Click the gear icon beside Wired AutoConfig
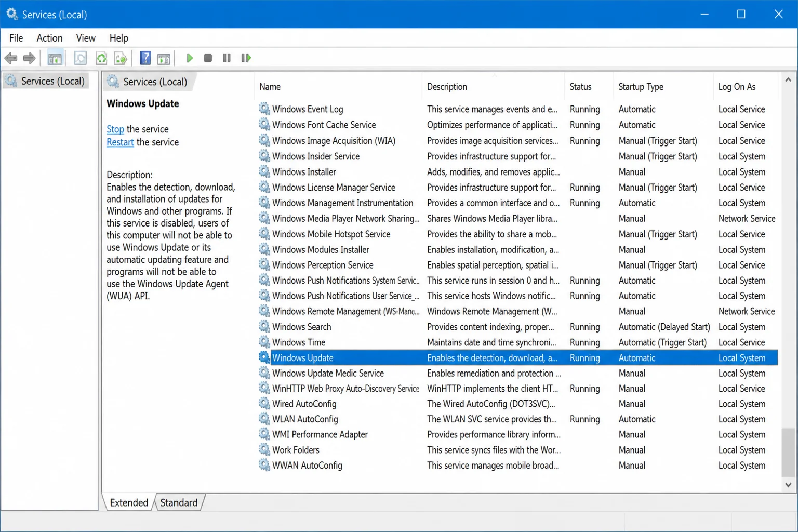The width and height of the screenshot is (798, 532). (x=264, y=404)
